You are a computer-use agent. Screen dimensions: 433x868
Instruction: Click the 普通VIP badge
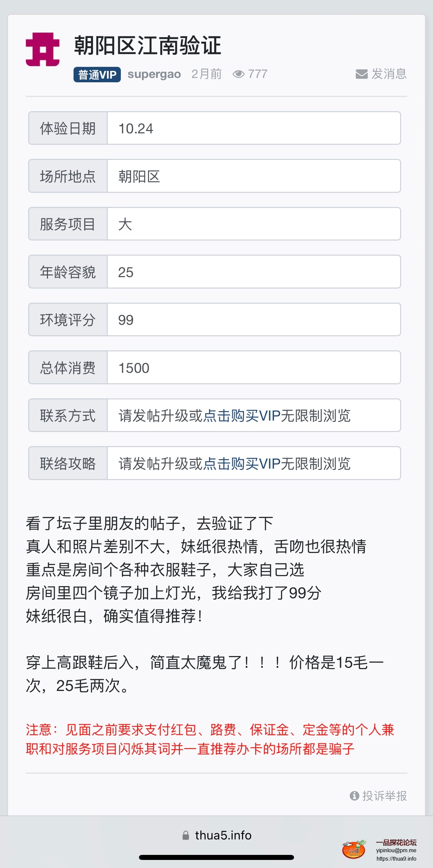point(97,75)
